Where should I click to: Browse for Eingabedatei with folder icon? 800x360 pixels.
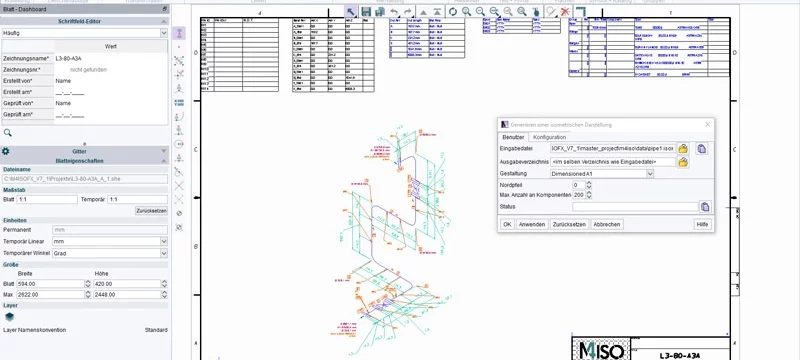point(683,148)
